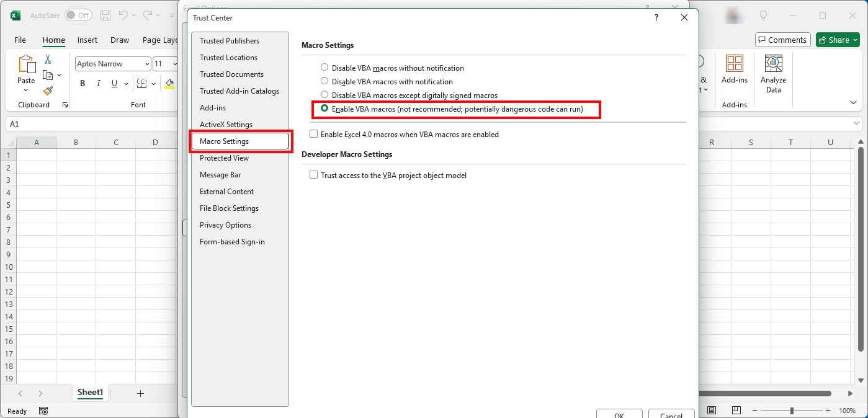
Task: Open the Protected View category
Action: (224, 158)
